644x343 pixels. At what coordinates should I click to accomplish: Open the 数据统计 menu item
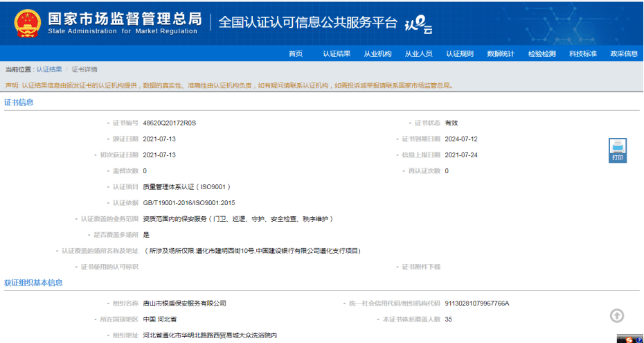(501, 54)
